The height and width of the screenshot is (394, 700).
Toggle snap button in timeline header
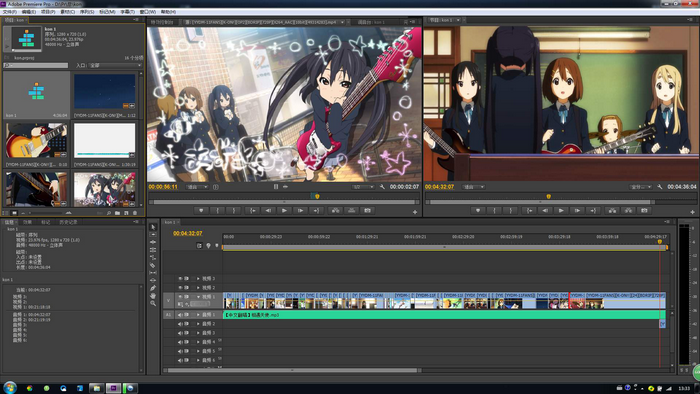pyautogui.click(x=200, y=245)
